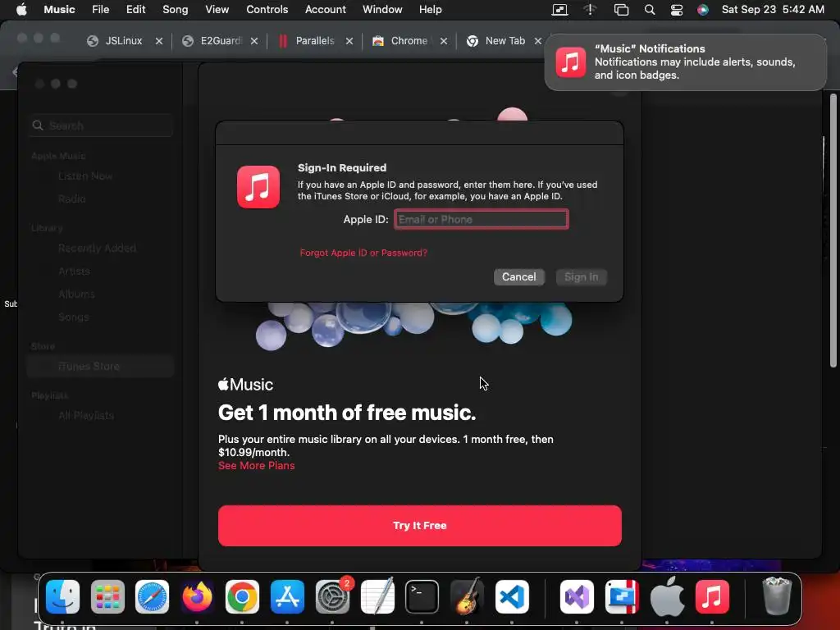Click the Music Notifications banner
Screen dimensions: 840x630
pos(686,62)
